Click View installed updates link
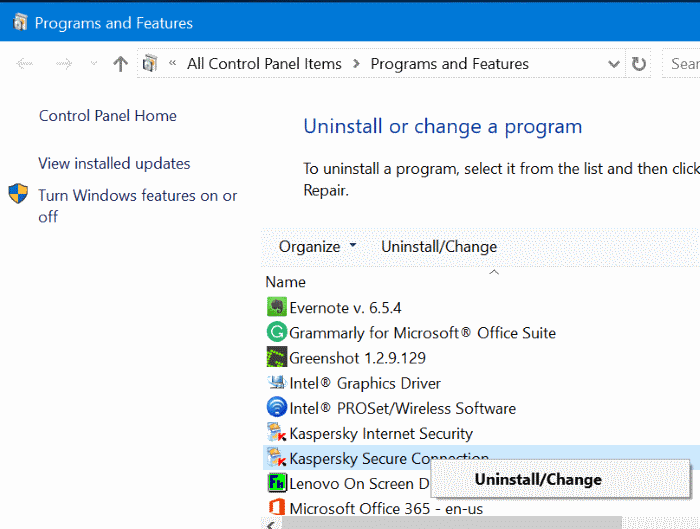The height and width of the screenshot is (529, 700). (114, 163)
